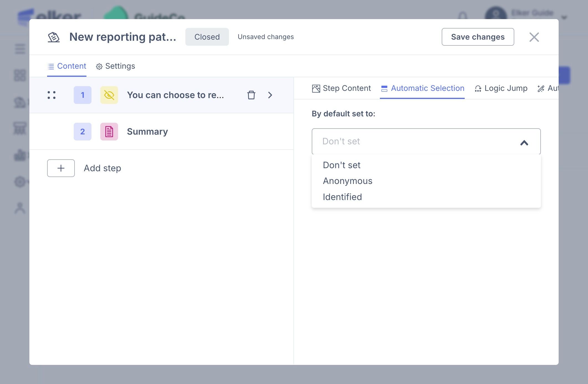Choose Anonymous from the dropdown list
The height and width of the screenshot is (384, 588).
point(347,181)
